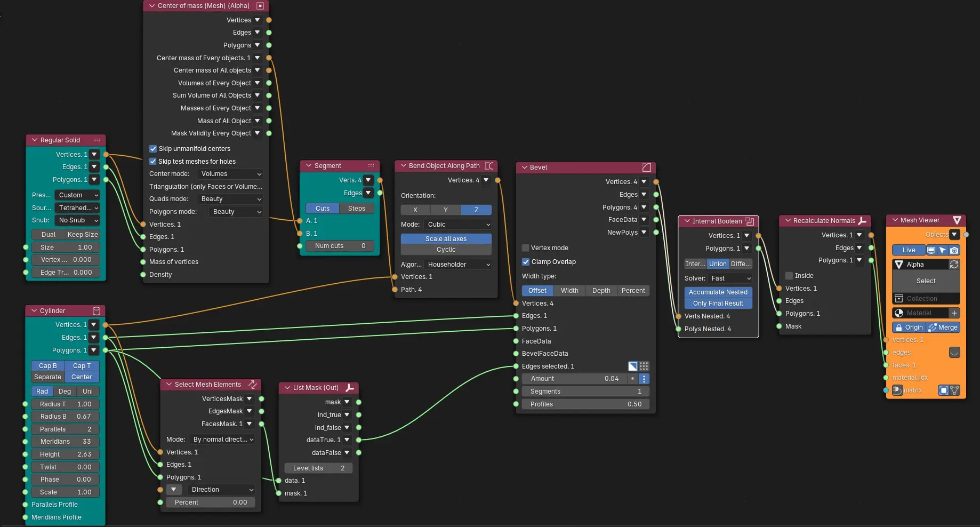
Task: Click the blue dots icon next to Amount
Action: pyautogui.click(x=644, y=379)
